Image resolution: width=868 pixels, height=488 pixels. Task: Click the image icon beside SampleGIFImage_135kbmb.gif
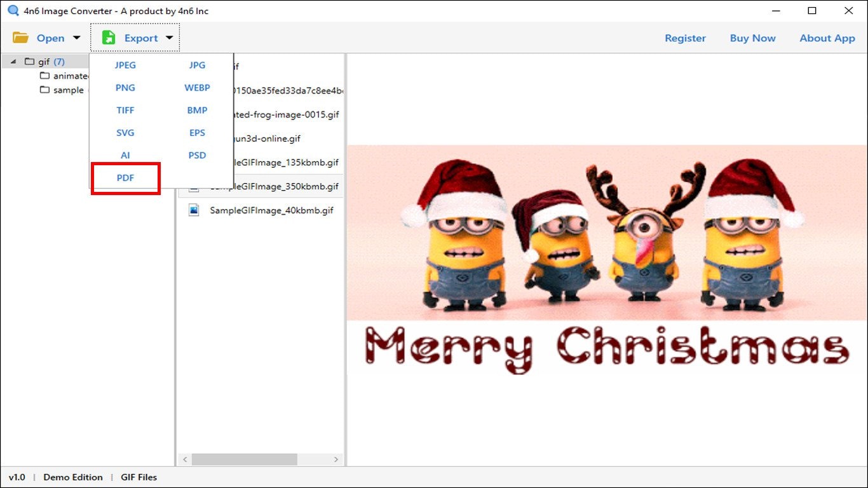[194, 163]
